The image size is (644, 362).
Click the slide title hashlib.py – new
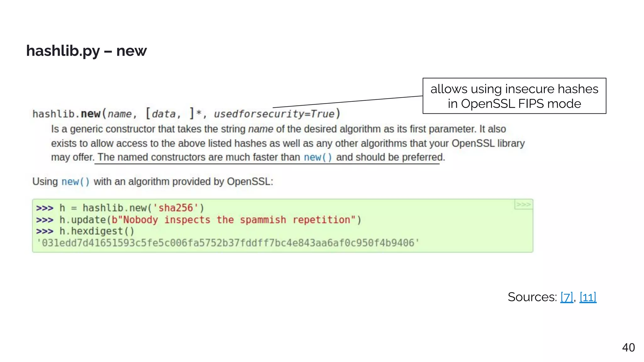tap(86, 51)
